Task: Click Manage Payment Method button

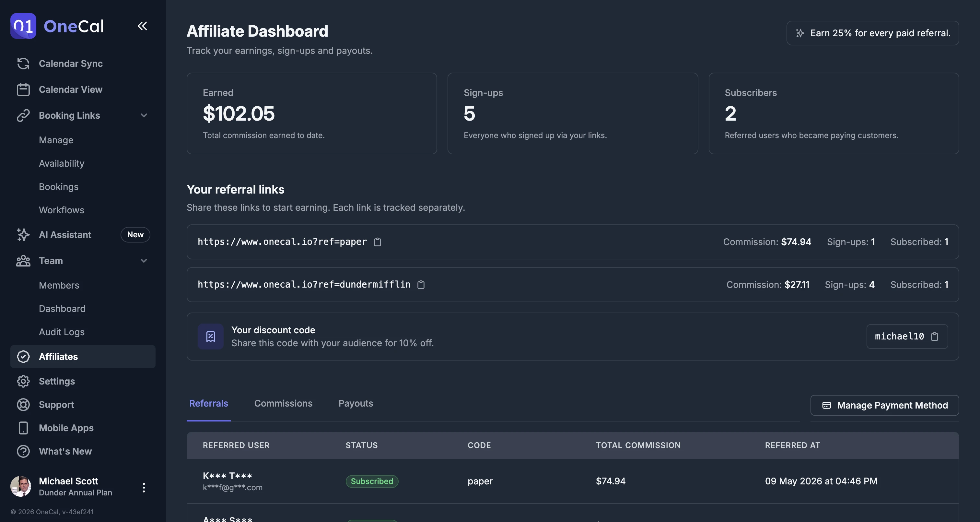Action: coord(884,405)
